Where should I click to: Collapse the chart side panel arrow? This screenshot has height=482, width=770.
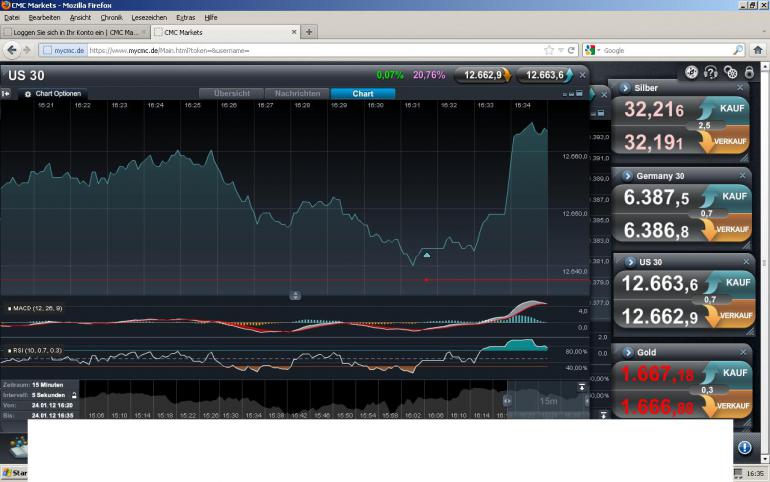(x=5, y=93)
